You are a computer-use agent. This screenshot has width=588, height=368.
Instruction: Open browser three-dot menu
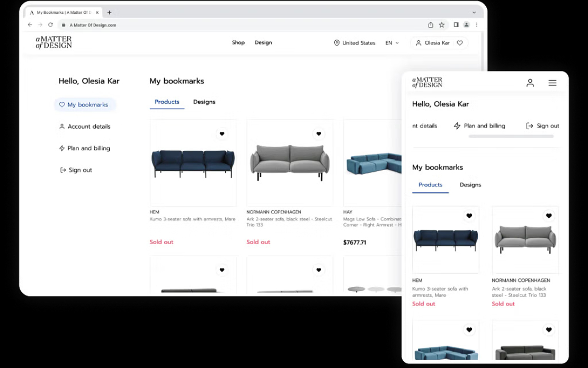[x=477, y=25]
